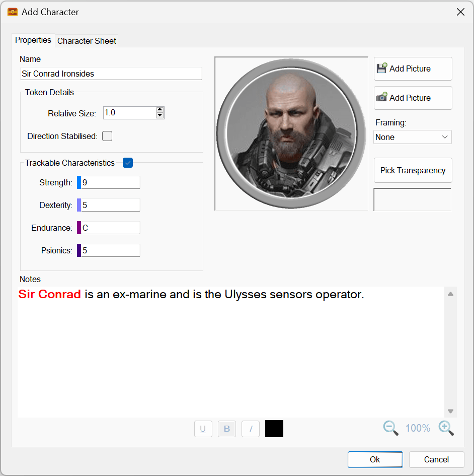Toggle italic formatting in notes
This screenshot has height=476, width=474.
251,429
